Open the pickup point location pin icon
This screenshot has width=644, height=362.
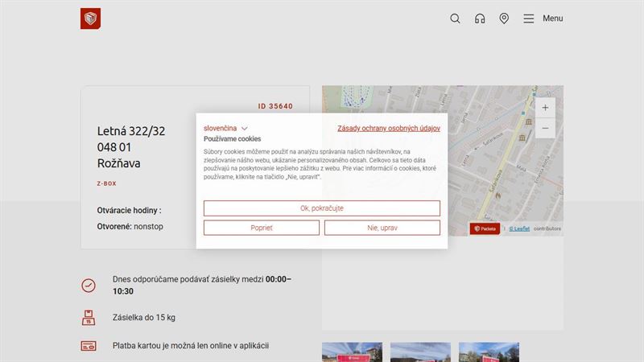pyautogui.click(x=504, y=19)
